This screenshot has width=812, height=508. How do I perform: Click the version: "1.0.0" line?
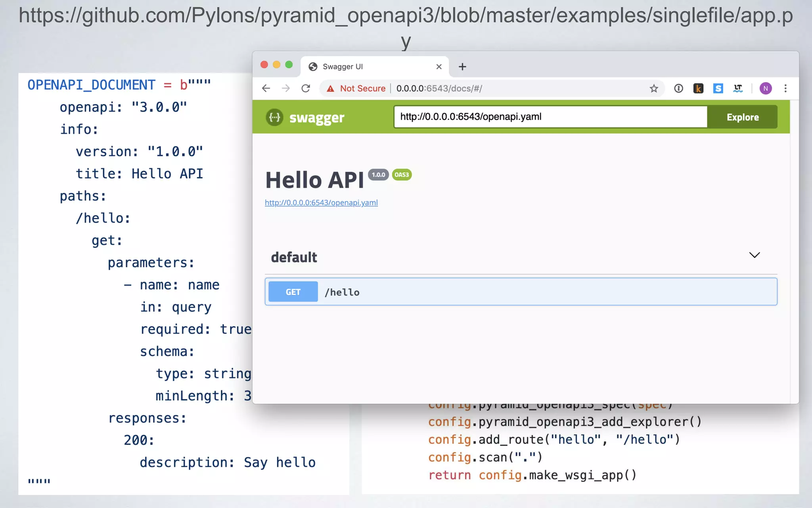139,152
